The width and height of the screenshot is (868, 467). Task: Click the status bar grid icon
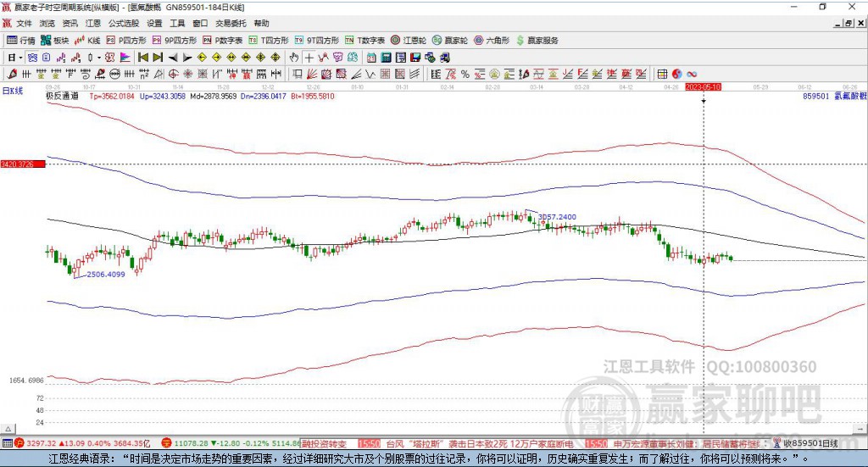[x=7, y=443]
